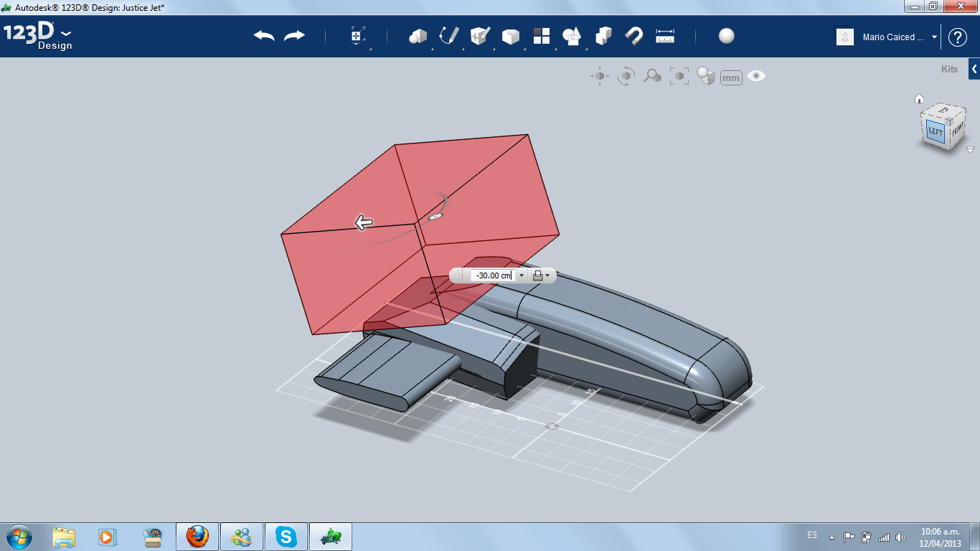This screenshot has height=551, width=980.
Task: Select the Orbit navigation tool
Action: pyautogui.click(x=626, y=76)
